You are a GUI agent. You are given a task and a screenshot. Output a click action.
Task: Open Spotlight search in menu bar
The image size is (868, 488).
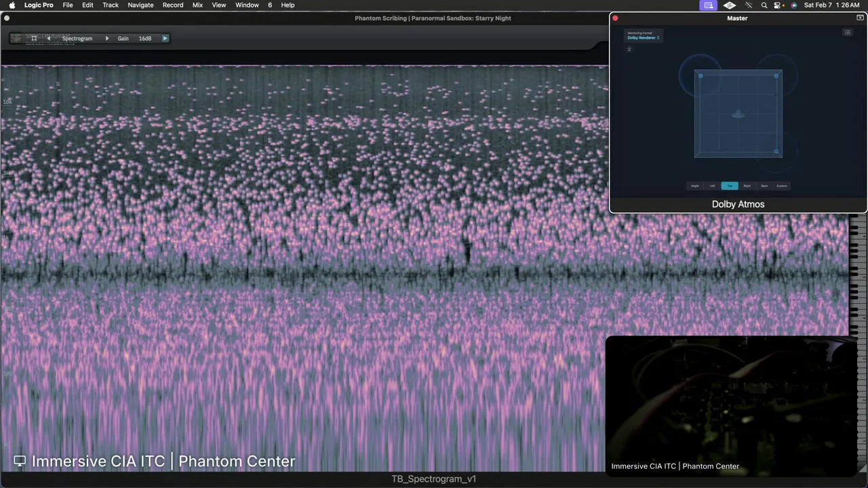click(764, 5)
